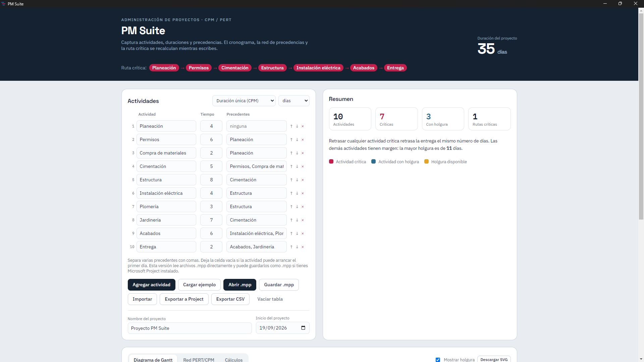
Task: Open the Cálculos tab
Action: coord(233,360)
